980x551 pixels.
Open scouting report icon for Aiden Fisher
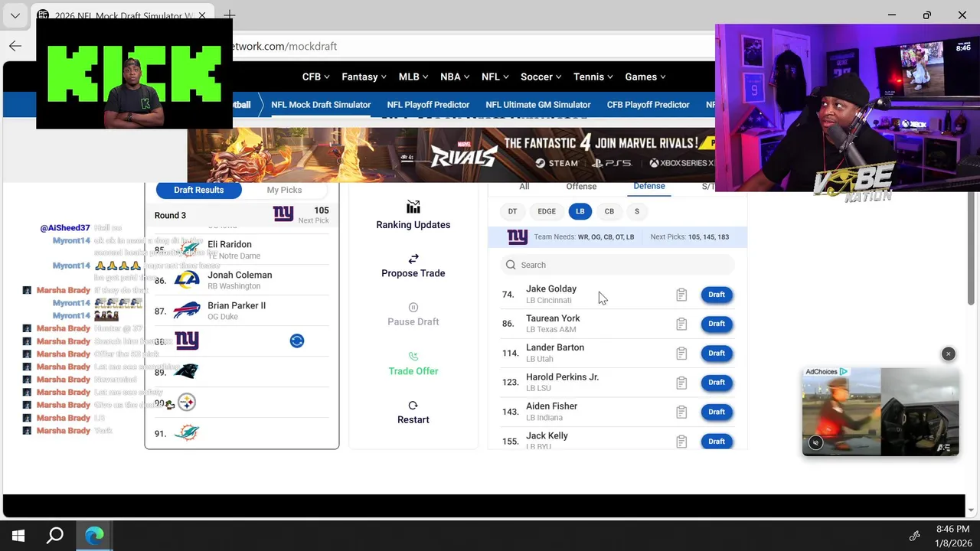pyautogui.click(x=681, y=412)
